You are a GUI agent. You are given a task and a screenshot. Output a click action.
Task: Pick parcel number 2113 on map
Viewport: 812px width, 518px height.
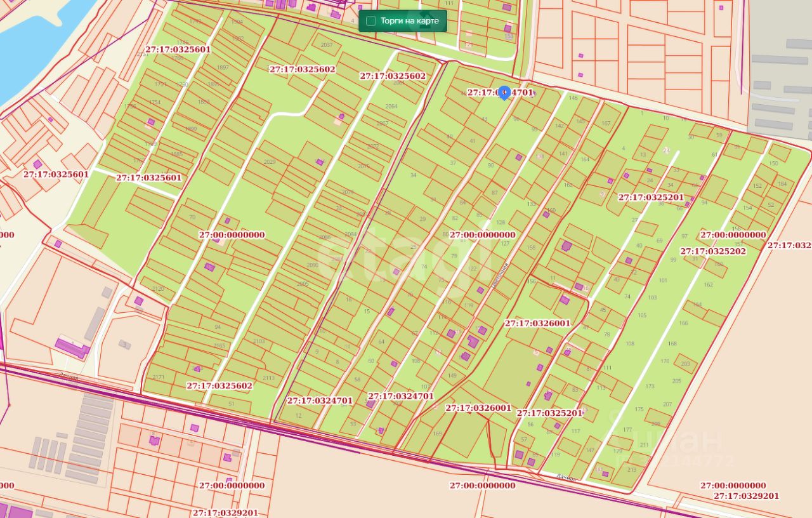point(268,378)
